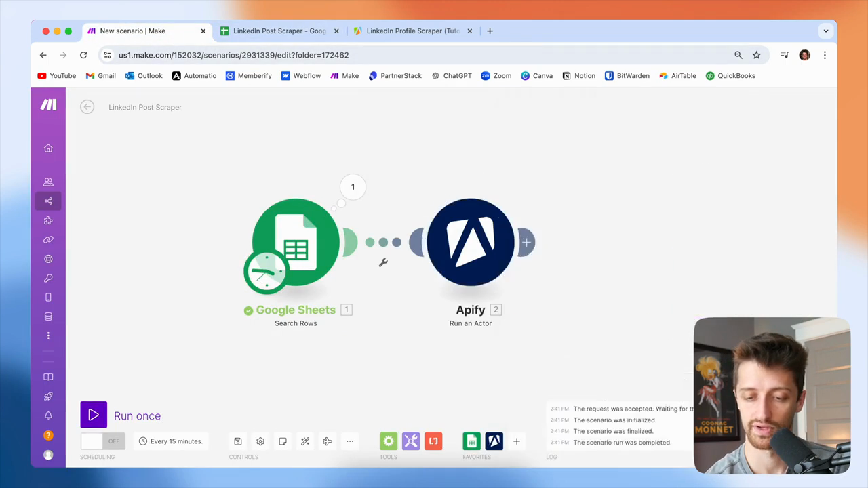Reload the current page
The height and width of the screenshot is (488, 868).
click(83, 55)
